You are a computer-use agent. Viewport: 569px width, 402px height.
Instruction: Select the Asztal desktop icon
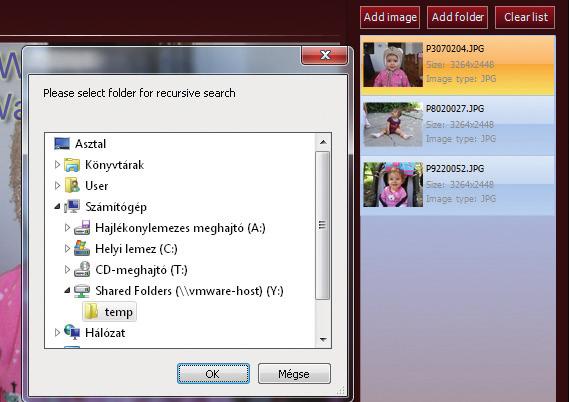click(62, 143)
